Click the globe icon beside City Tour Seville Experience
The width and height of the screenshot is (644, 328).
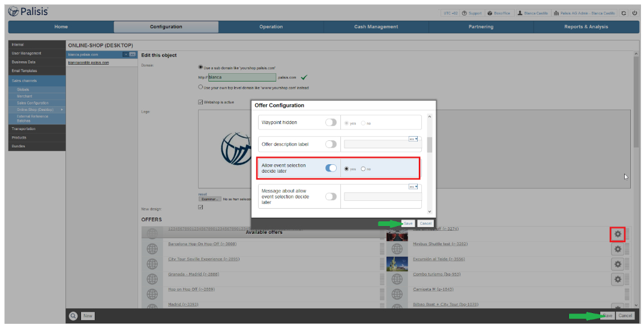(x=152, y=264)
